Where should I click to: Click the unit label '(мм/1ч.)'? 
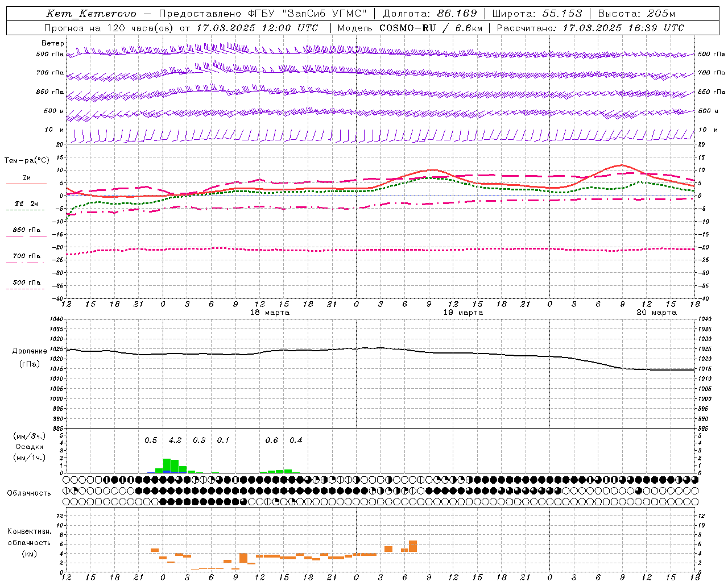point(30,458)
